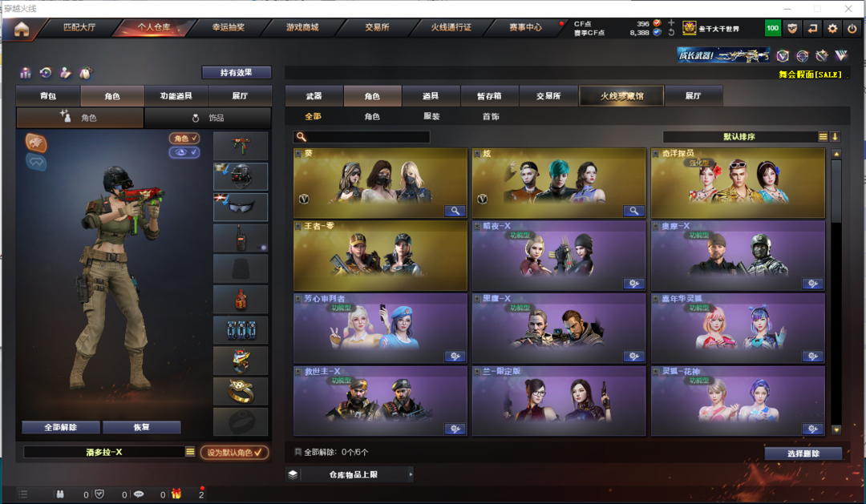Select the 灵狐-花神 character card

[x=738, y=401]
